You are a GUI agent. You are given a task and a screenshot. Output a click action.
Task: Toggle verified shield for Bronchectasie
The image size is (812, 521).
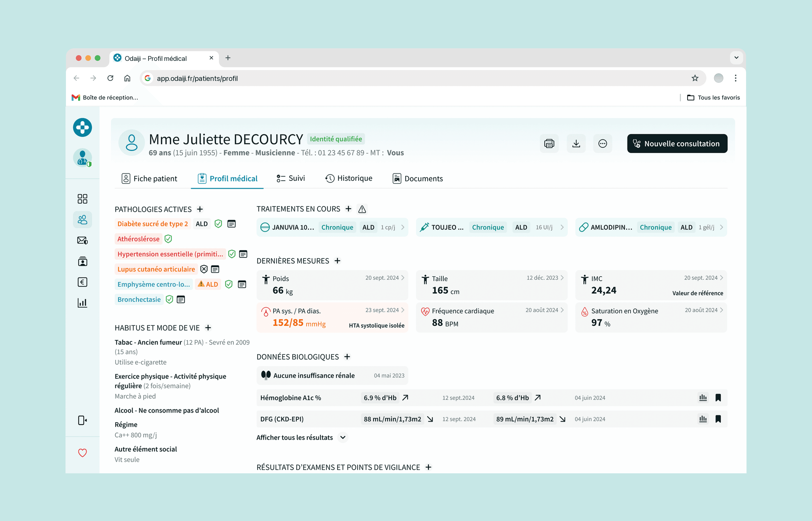click(x=170, y=299)
